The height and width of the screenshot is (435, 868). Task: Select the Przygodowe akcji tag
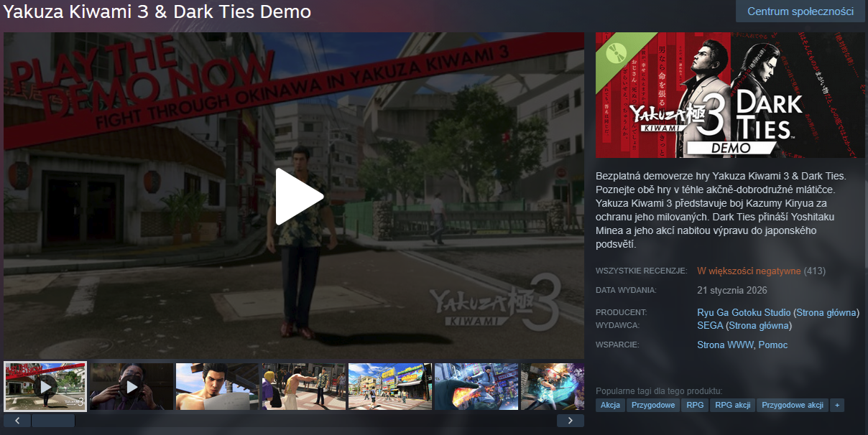pyautogui.click(x=793, y=405)
